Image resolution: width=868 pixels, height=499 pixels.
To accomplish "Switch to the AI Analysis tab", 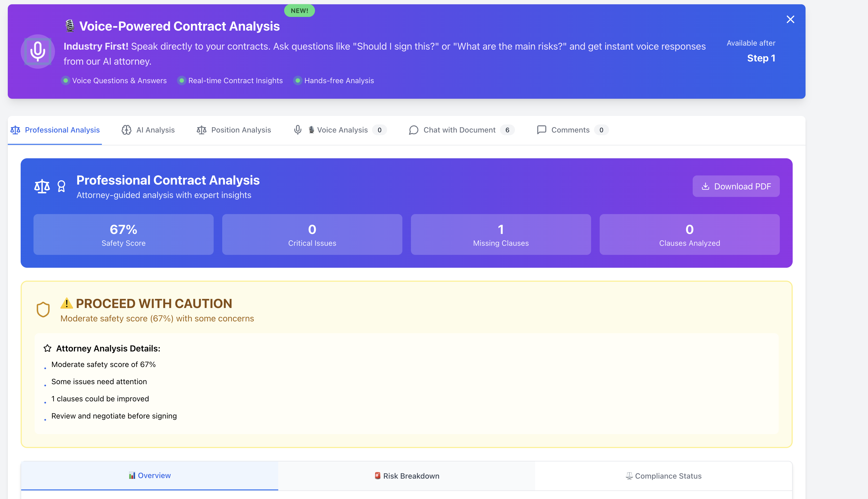I will click(148, 130).
